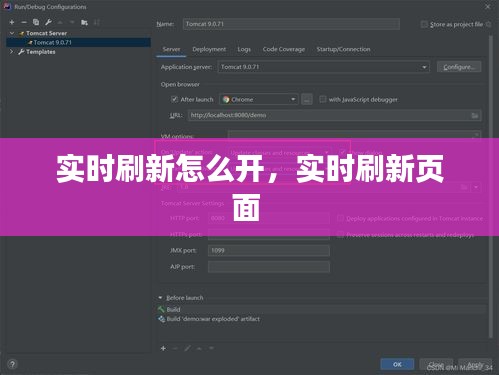The image size is (499, 375).
Task: Expand the Templates tree node
Action: coord(12,52)
